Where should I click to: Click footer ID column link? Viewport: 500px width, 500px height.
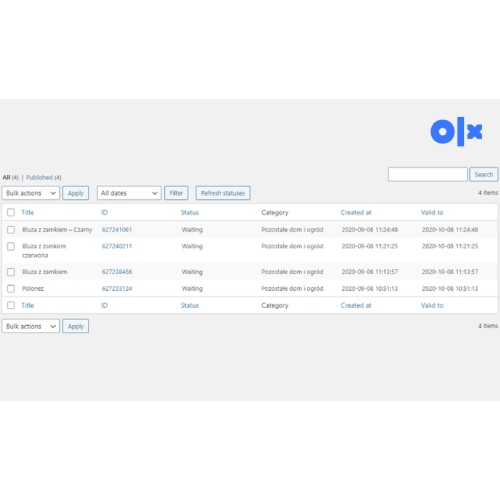(x=104, y=305)
